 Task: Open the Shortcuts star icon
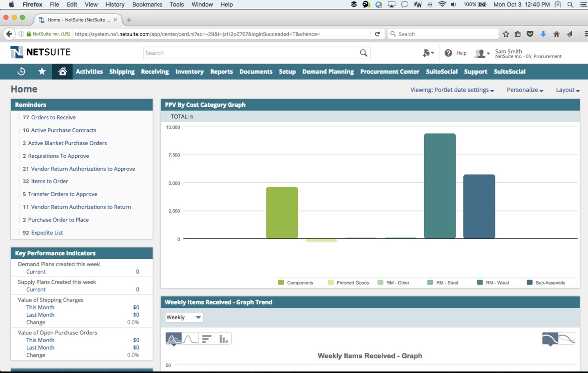click(42, 71)
